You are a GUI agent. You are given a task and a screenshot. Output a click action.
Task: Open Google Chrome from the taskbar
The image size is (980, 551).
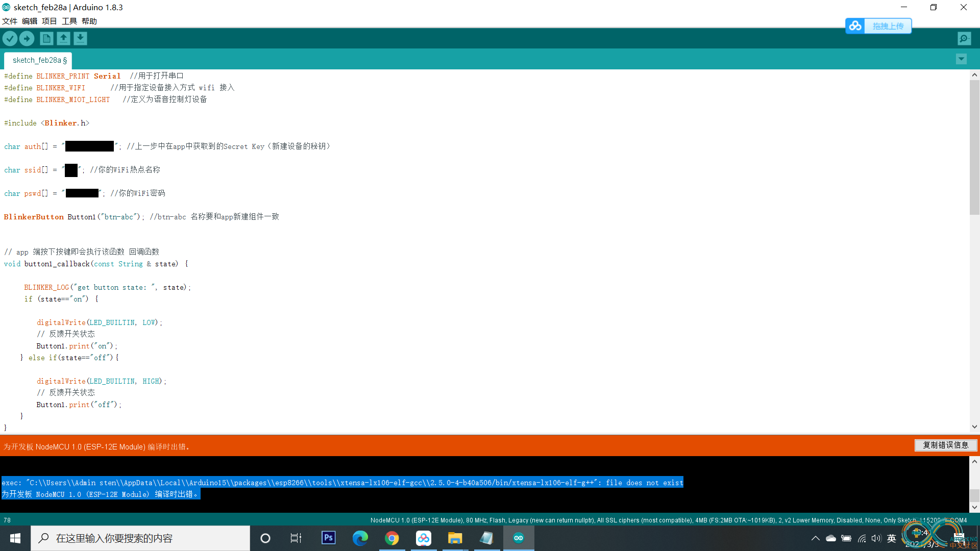click(392, 538)
